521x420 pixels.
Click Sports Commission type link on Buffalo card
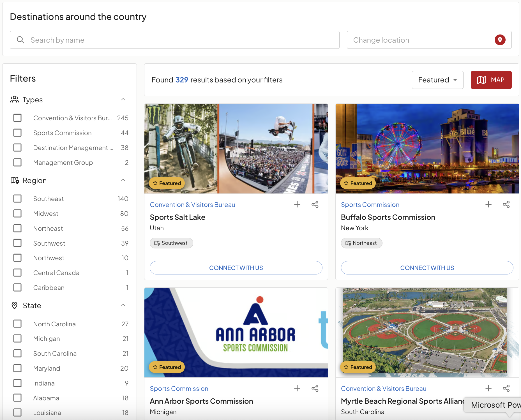pos(370,205)
